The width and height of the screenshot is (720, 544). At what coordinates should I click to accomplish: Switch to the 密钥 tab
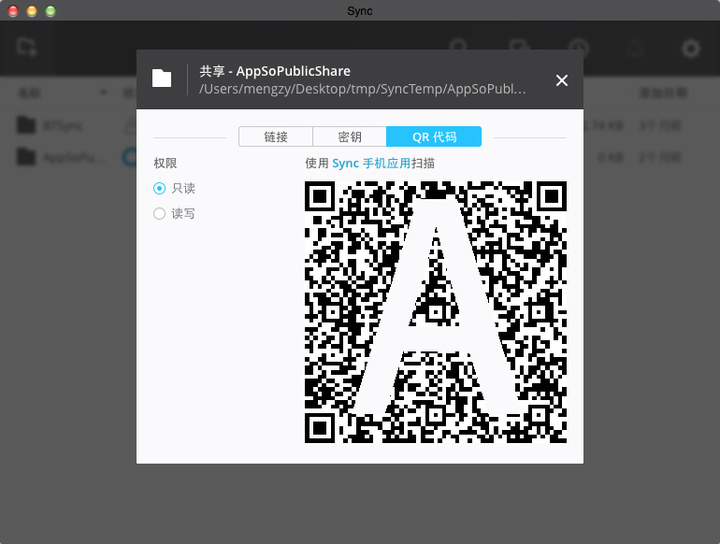click(350, 137)
